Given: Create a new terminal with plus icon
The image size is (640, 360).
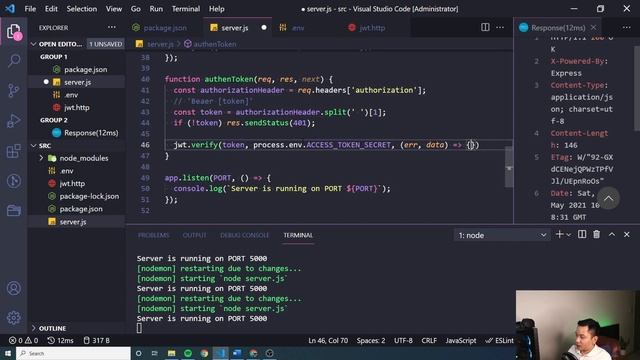Looking at the screenshot, I should coord(559,234).
